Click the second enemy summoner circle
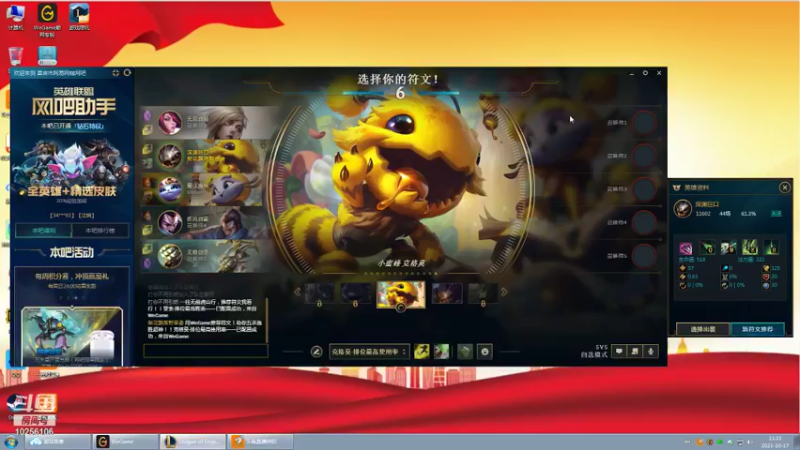800x450 pixels. click(644, 156)
